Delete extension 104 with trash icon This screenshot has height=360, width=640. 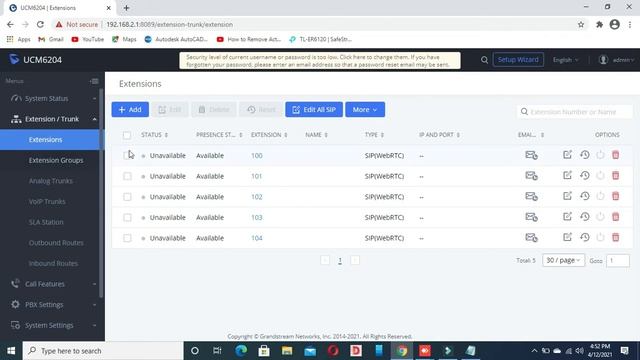click(x=616, y=237)
